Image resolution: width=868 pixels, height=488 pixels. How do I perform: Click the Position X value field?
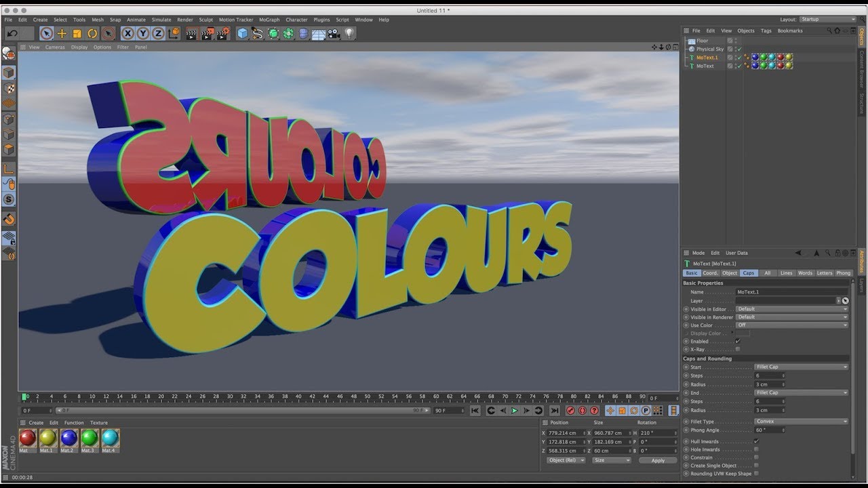[566, 432]
